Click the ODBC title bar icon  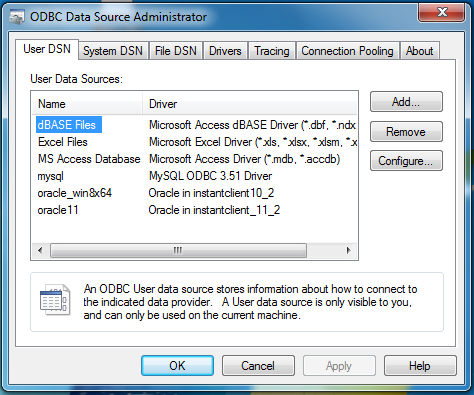(17, 17)
